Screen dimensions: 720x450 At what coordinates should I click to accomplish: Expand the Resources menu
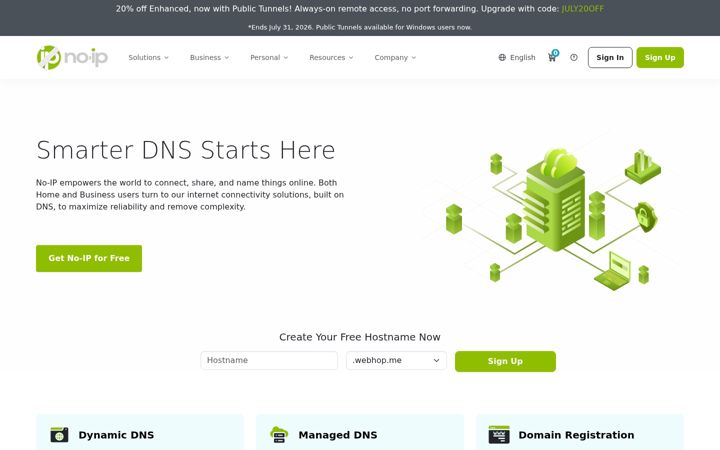pos(331,57)
